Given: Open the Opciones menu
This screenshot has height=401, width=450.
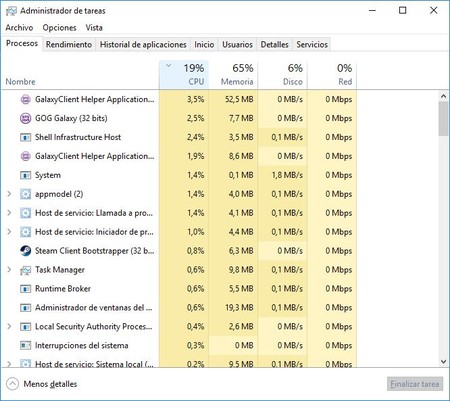Looking at the screenshot, I should tap(59, 28).
